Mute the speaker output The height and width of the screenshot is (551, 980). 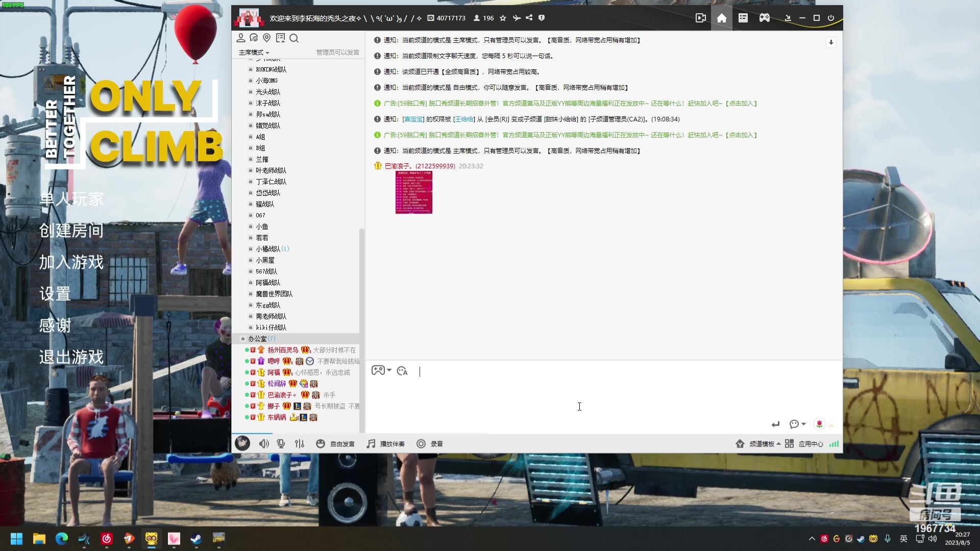coord(264,444)
